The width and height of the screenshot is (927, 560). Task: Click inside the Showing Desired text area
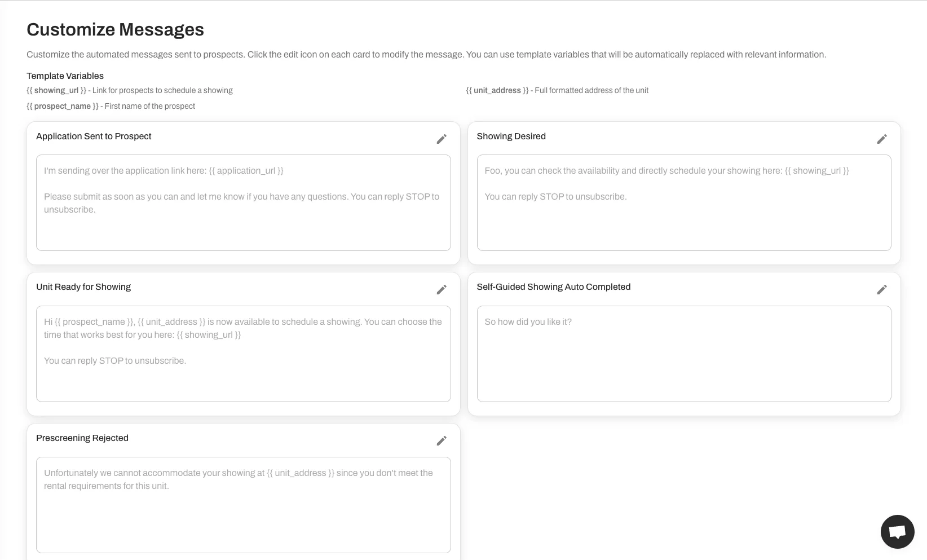click(x=684, y=203)
